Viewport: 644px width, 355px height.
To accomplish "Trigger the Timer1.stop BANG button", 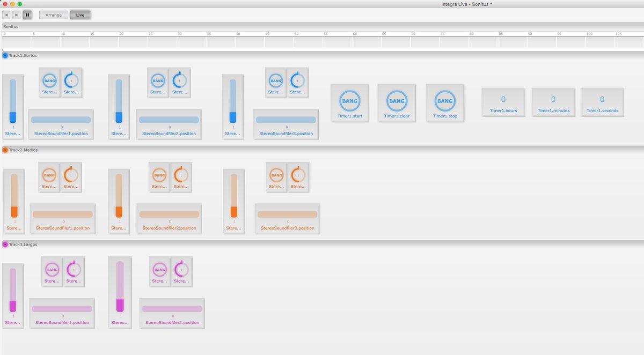I will tap(445, 101).
